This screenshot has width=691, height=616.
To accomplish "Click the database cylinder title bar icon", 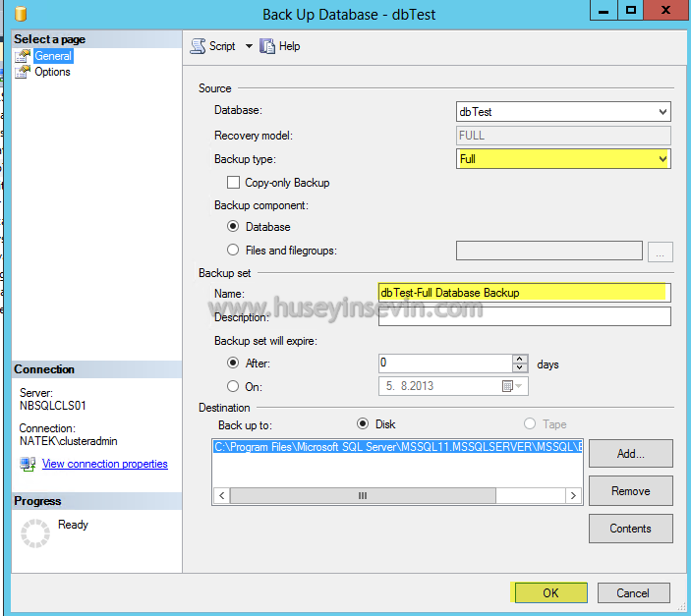I will coord(21,14).
